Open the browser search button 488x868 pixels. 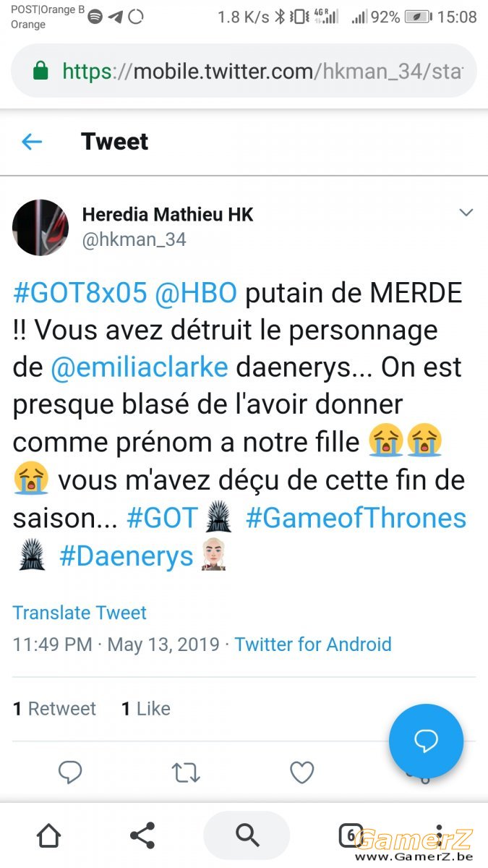[247, 835]
